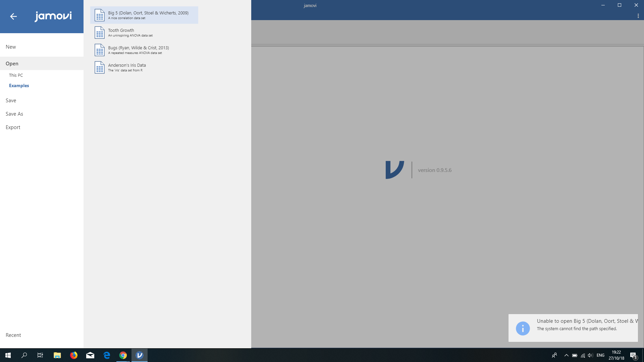The width and height of the screenshot is (644, 362).
Task: Open volume control icon in tray
Action: [590, 355]
